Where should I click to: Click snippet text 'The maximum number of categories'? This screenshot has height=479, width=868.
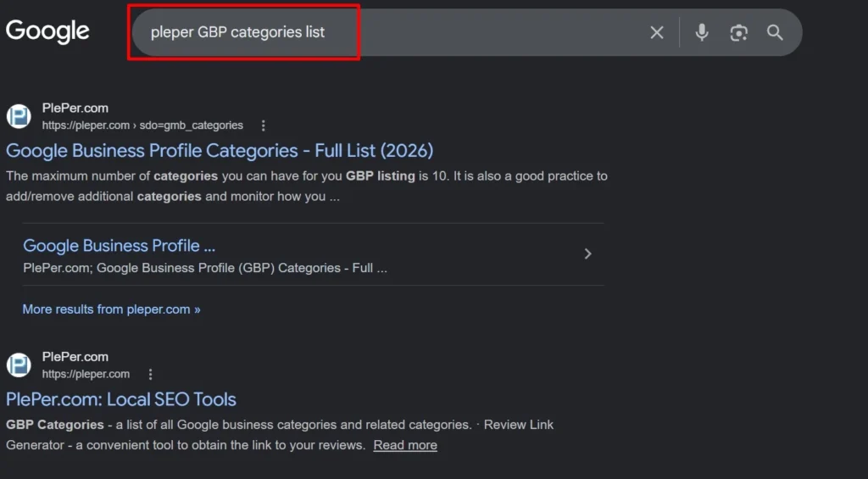pos(112,176)
